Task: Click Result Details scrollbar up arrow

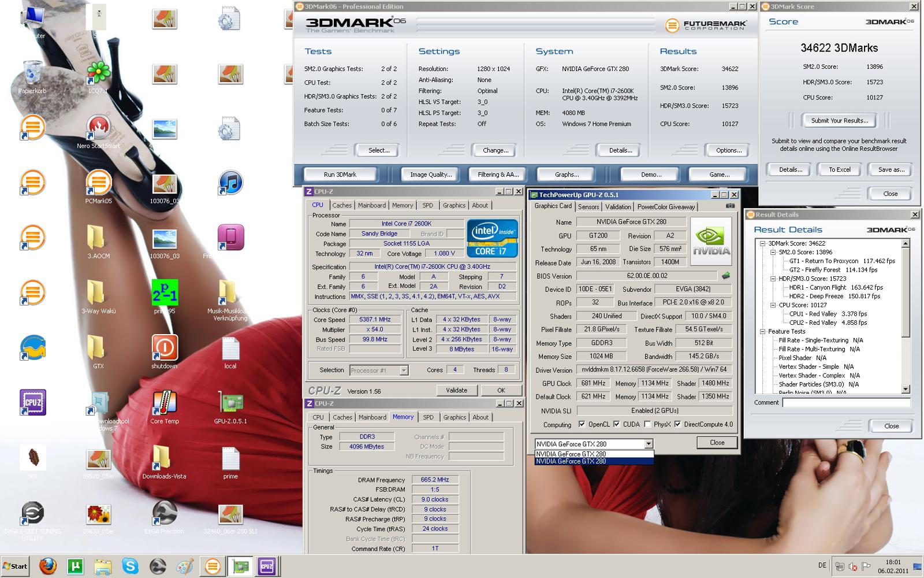Action: coord(906,244)
